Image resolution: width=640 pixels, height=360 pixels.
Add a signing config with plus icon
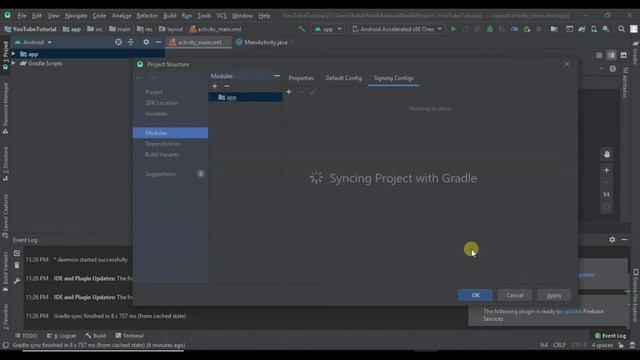tap(289, 92)
